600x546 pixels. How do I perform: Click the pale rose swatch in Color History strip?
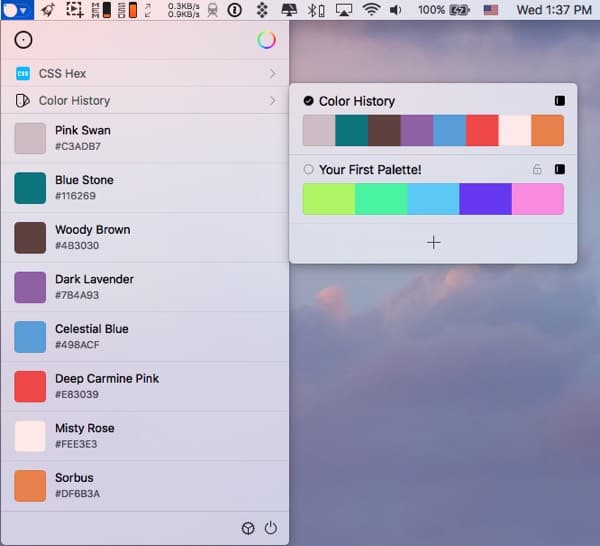point(515,130)
